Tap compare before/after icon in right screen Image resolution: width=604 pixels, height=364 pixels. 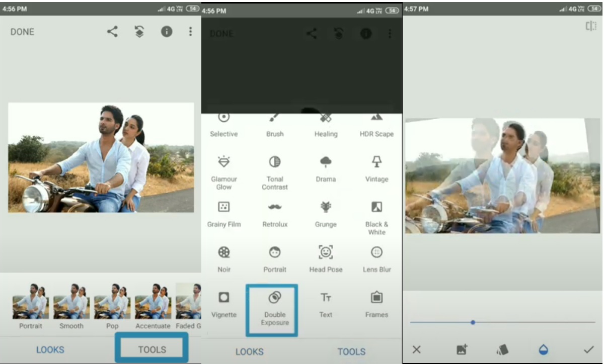[x=590, y=26]
